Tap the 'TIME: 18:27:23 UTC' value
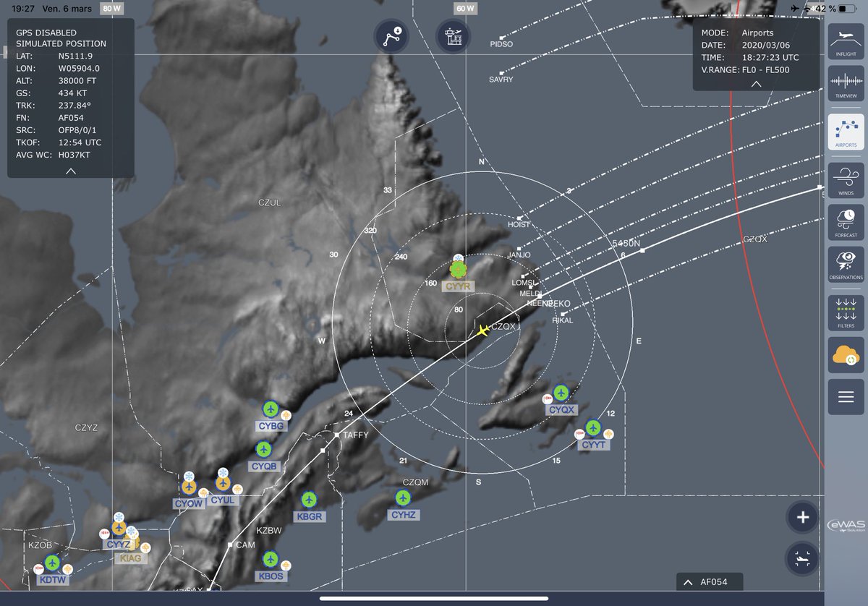The width and height of the screenshot is (868, 606). coord(770,58)
